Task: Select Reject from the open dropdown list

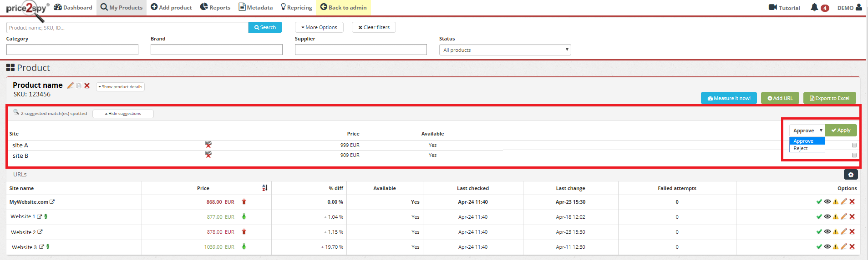Action: point(801,149)
